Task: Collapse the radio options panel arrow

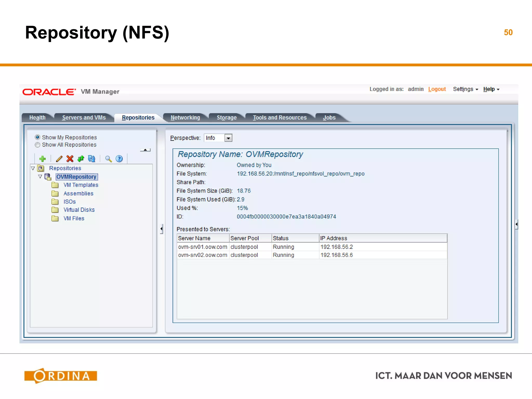Action: (145, 150)
